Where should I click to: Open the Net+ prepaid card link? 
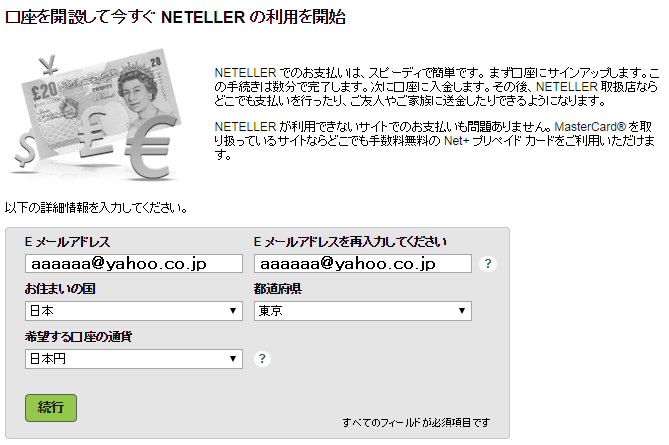[456, 141]
